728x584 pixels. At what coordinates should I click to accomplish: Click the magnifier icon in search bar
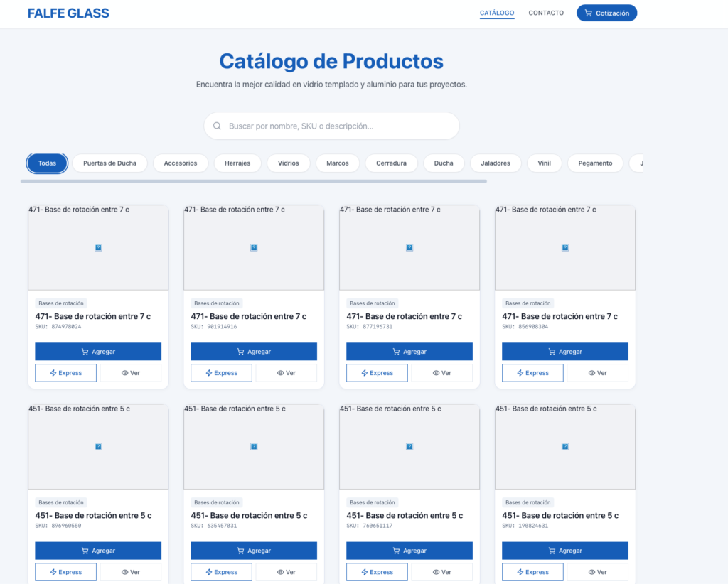click(218, 126)
